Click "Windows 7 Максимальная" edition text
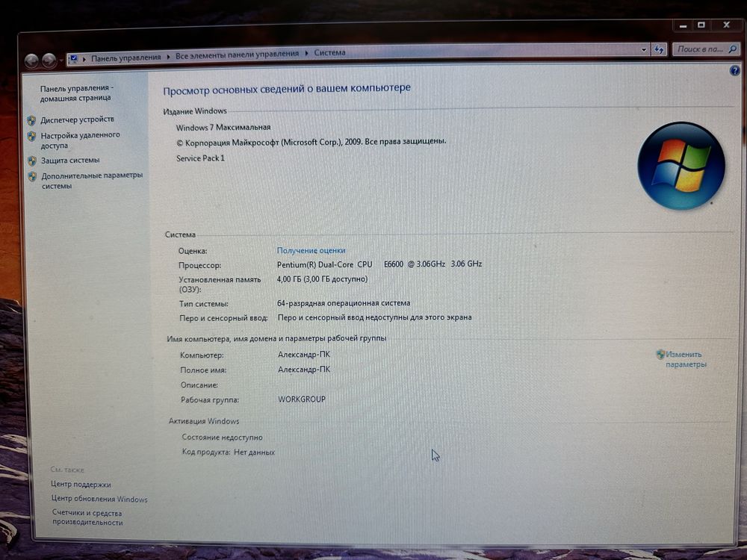This screenshot has height=560, width=747. 223,127
